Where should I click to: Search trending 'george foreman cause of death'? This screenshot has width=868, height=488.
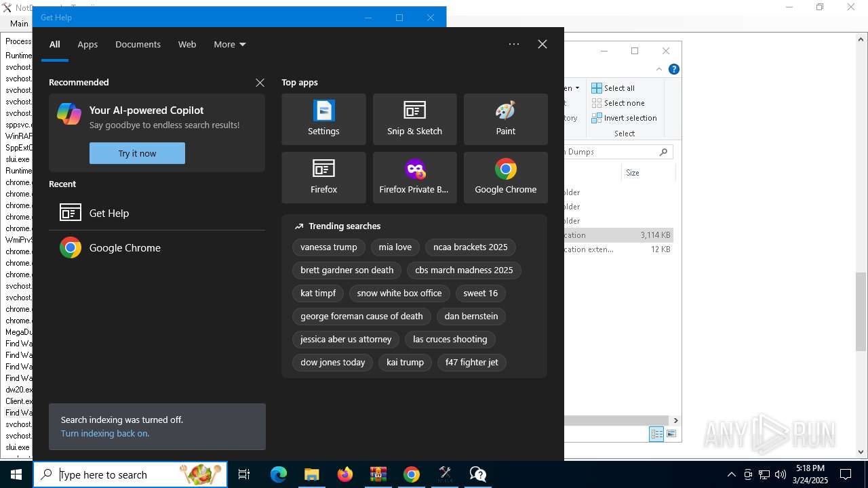pos(361,317)
